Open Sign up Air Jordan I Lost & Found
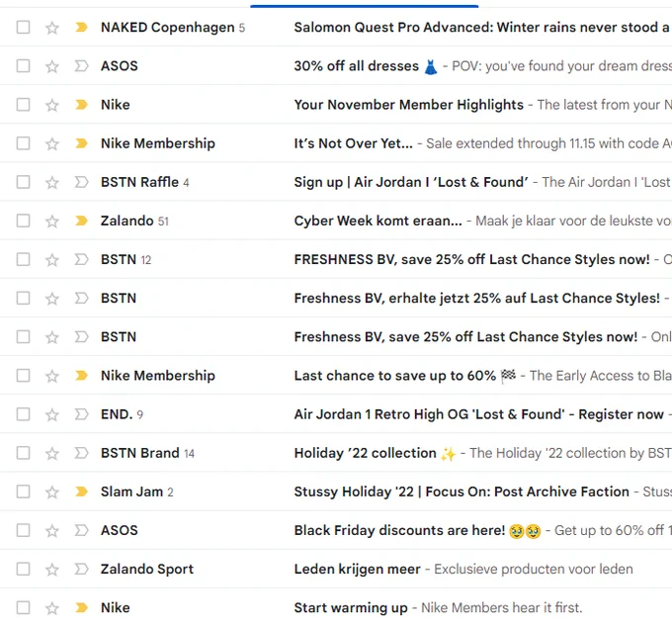This screenshot has height=625, width=672. [411, 182]
